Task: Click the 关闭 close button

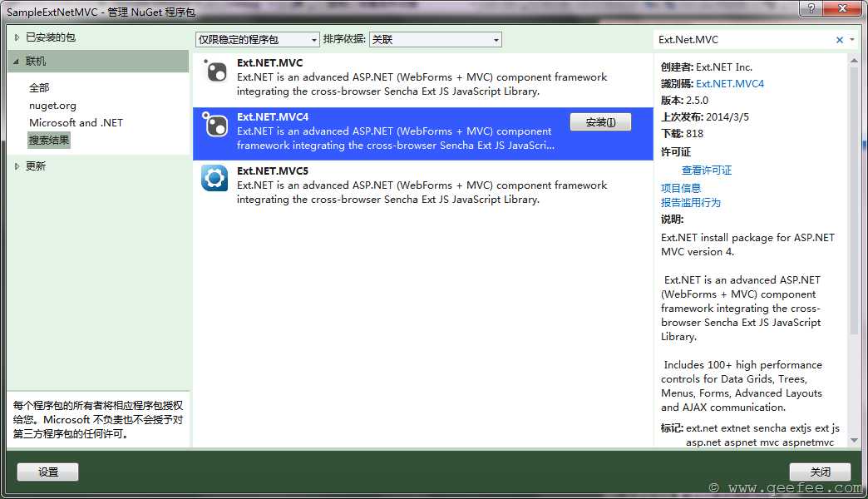Action: 820,472
